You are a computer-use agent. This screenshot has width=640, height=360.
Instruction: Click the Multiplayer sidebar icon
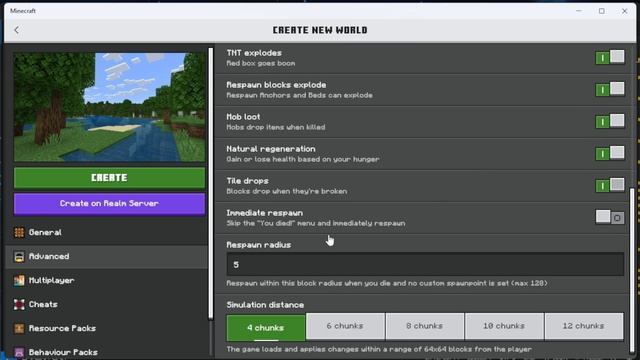click(x=19, y=280)
